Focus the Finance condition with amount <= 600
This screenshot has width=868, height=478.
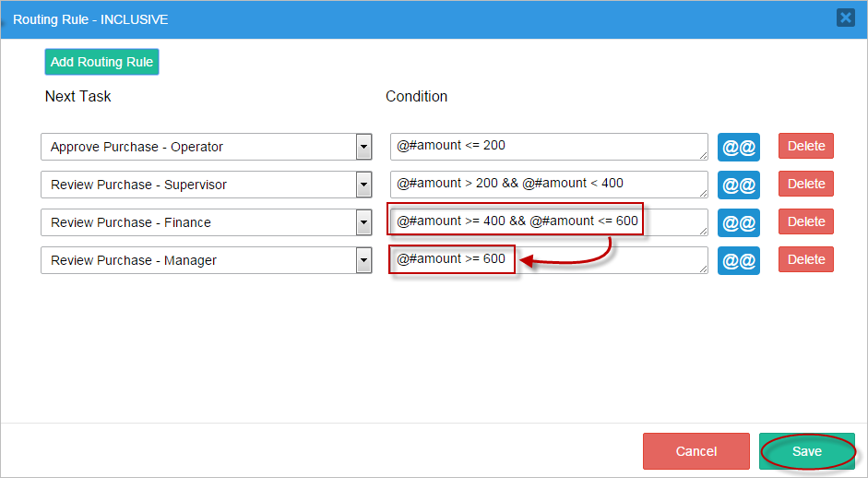point(548,222)
